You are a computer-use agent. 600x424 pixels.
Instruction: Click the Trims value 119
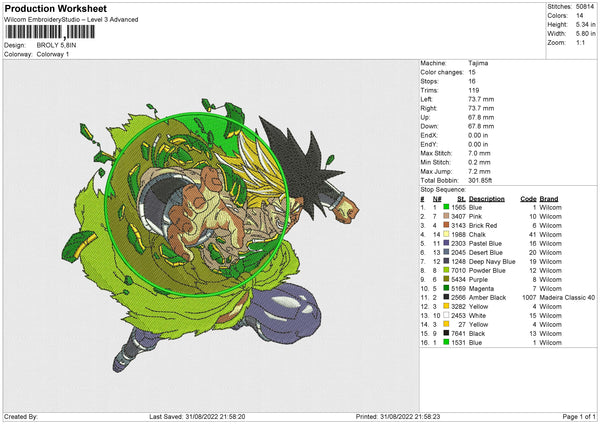click(474, 90)
